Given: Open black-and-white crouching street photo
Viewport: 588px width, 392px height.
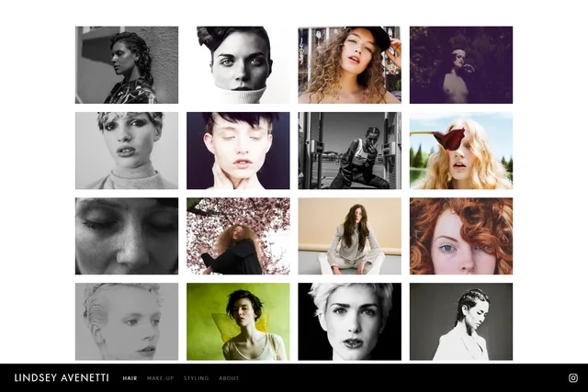Looking at the screenshot, I should 349,151.
